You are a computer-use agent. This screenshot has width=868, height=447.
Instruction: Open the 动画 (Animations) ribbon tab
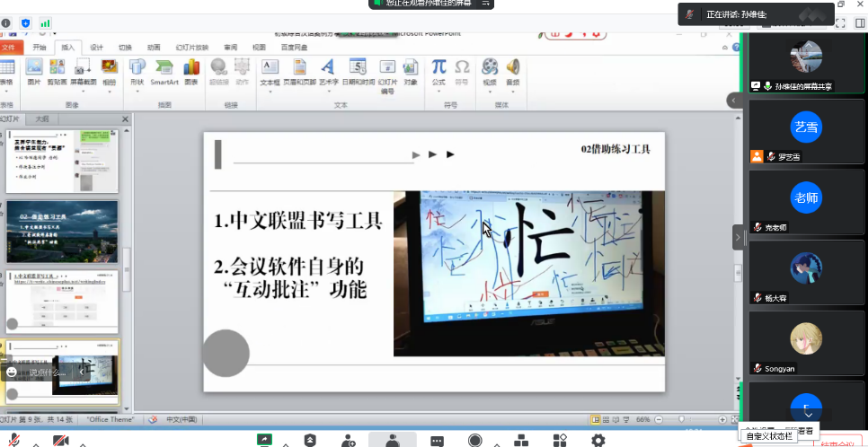[x=154, y=48]
